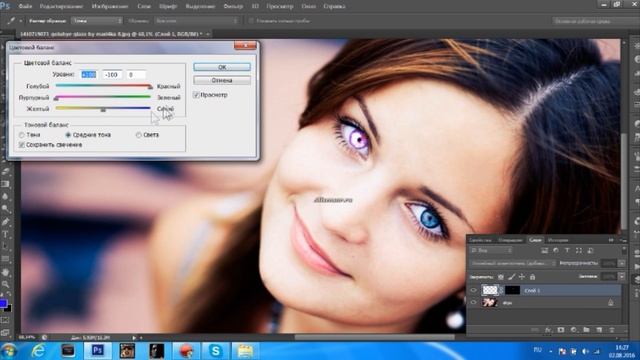The height and width of the screenshot is (360, 640).
Task: Open Windows Explorer folder from taskbar
Action: (x=245, y=351)
